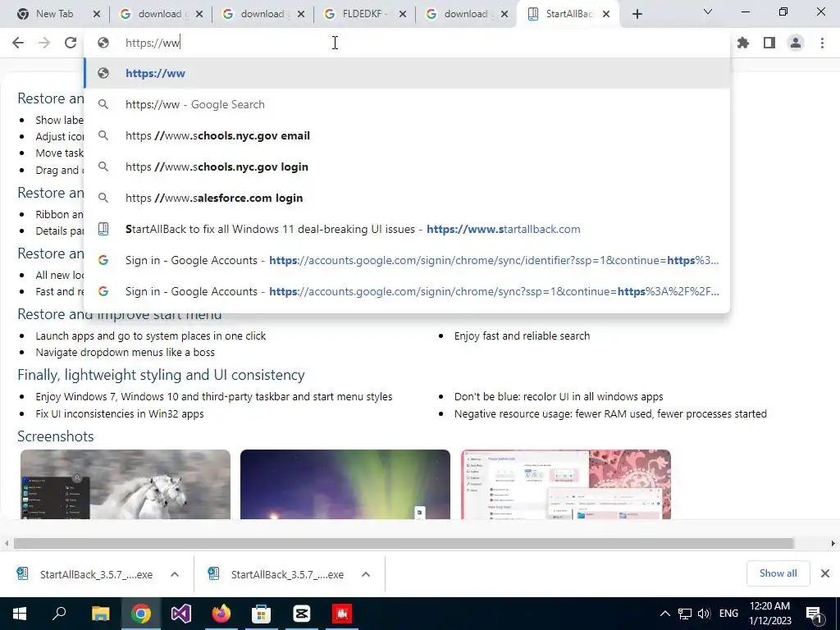Click Show all downloads
Screen dimensions: 840x630
pos(778,573)
